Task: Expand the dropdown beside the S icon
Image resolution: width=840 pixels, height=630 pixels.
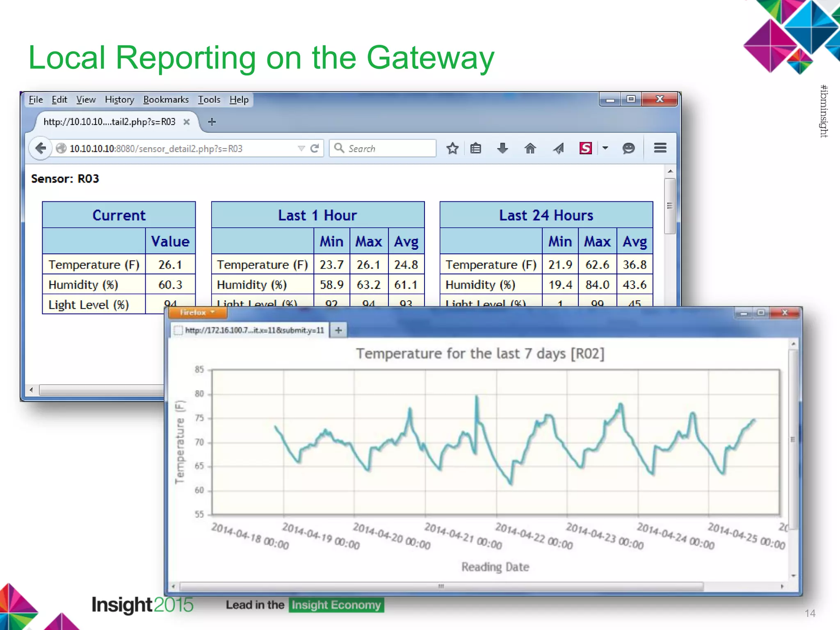Action: tap(605, 148)
